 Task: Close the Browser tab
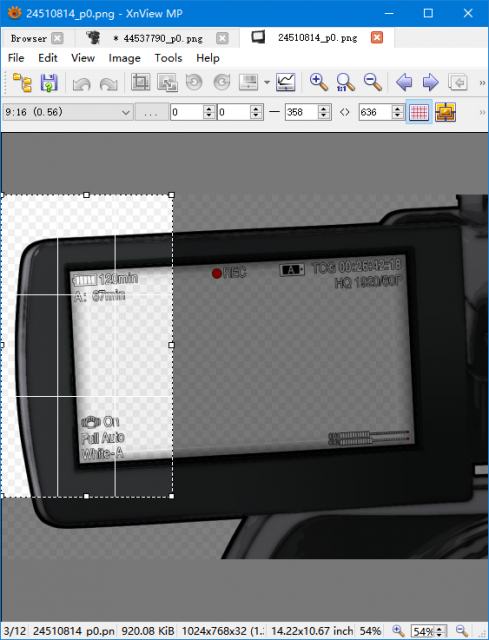coord(58,38)
